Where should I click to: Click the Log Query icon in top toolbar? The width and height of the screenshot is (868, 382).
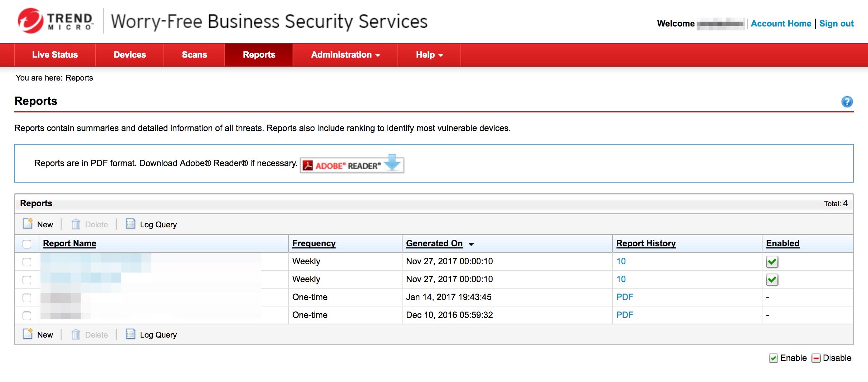[x=131, y=224]
